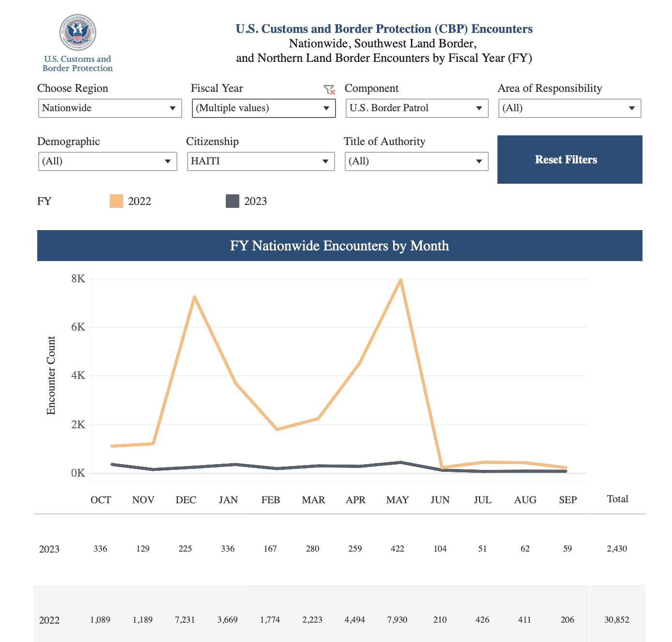Click the May peak on the 2022 line
The height and width of the screenshot is (642, 672).
pyautogui.click(x=401, y=280)
